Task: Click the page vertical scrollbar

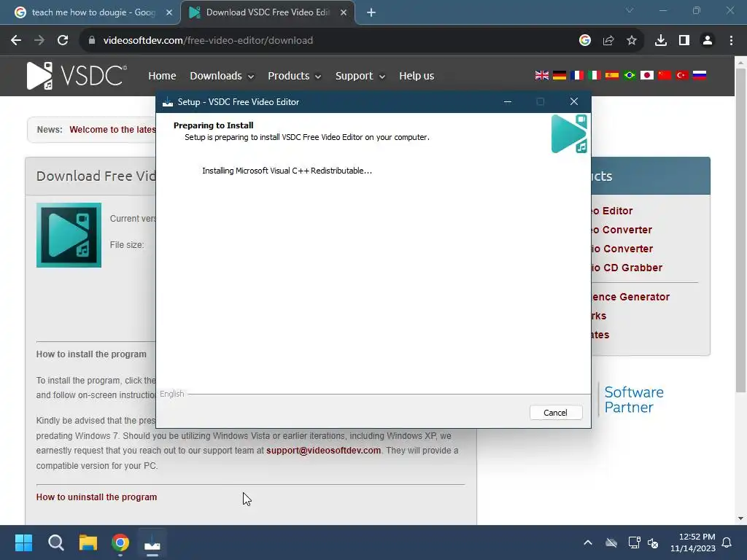Action: point(740,230)
